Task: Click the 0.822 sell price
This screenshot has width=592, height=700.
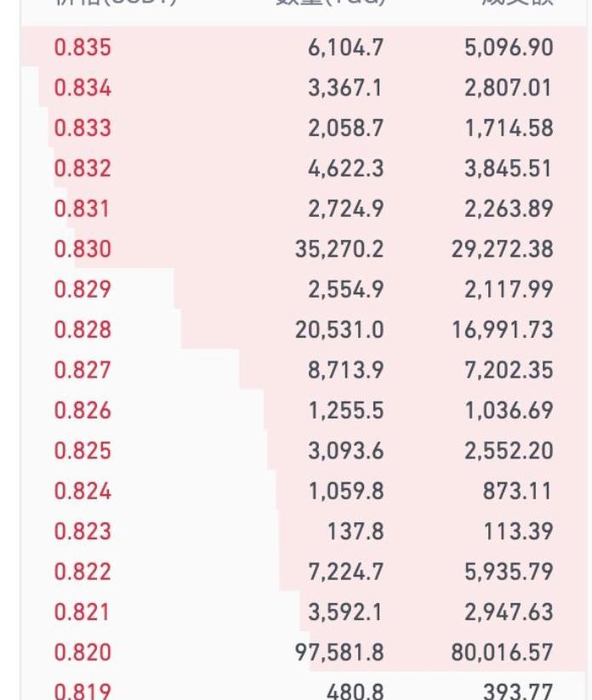Action: [x=83, y=571]
